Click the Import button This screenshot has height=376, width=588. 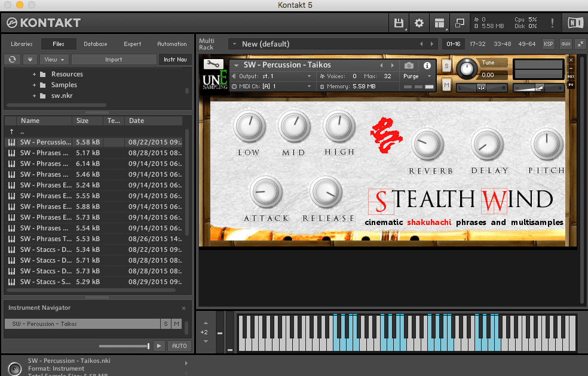pos(114,60)
